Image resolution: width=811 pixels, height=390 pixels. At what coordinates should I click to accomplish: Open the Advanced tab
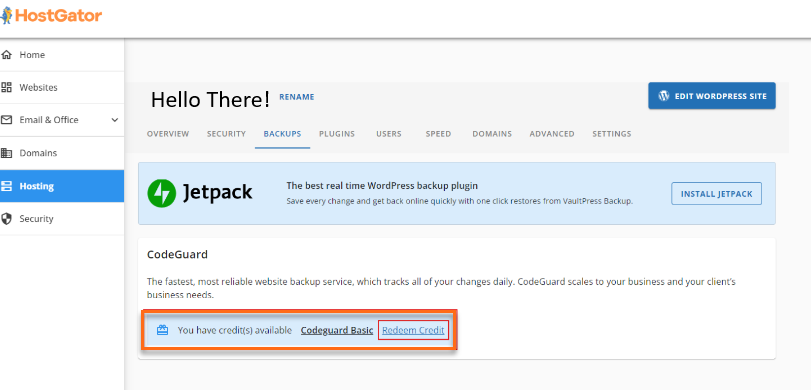click(x=552, y=133)
